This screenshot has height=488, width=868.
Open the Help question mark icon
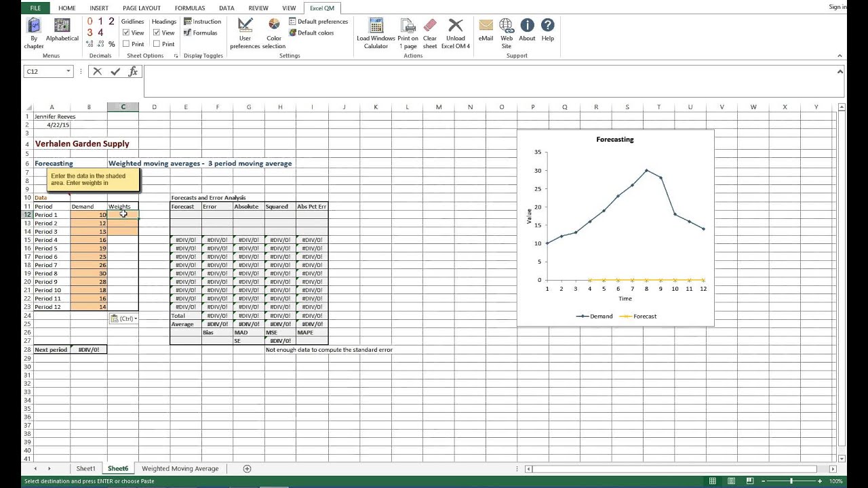point(548,25)
